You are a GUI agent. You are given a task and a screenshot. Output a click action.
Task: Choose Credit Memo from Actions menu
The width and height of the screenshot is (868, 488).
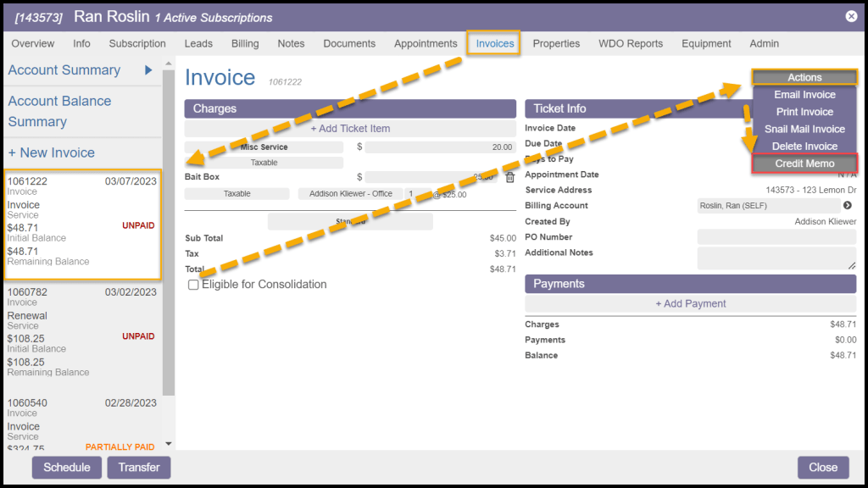pyautogui.click(x=804, y=164)
